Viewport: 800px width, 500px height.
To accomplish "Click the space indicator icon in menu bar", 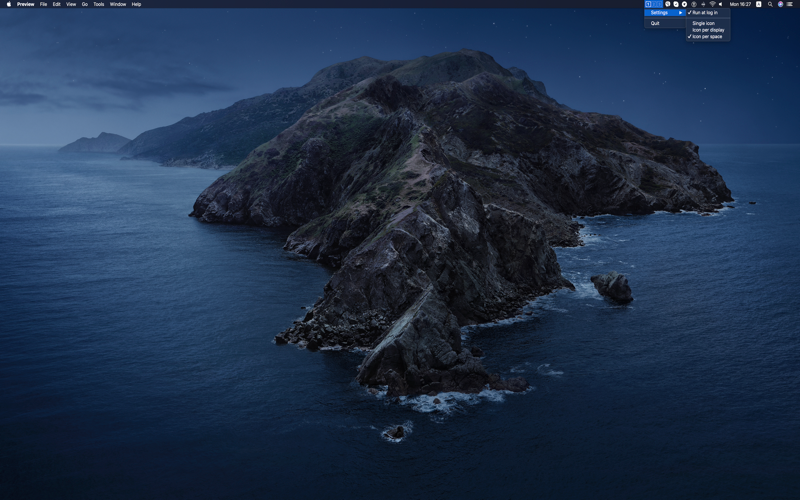I will 654,4.
